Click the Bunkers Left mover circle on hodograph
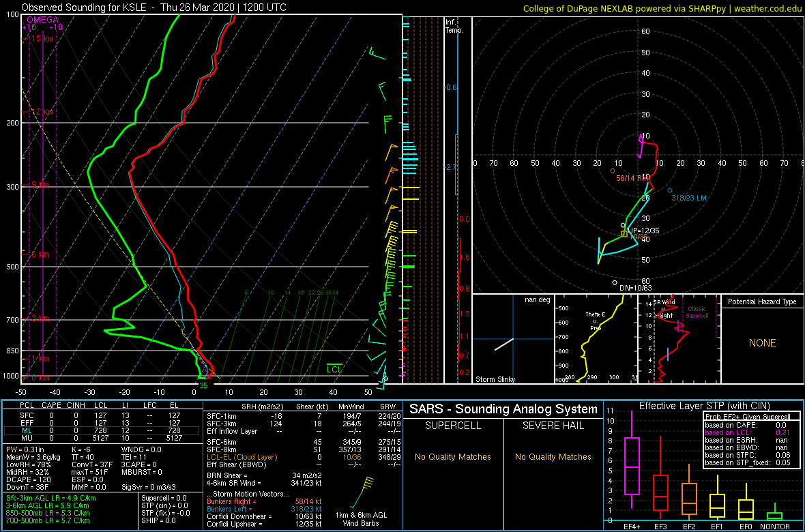Image resolution: width=805 pixels, height=532 pixels. (669, 190)
